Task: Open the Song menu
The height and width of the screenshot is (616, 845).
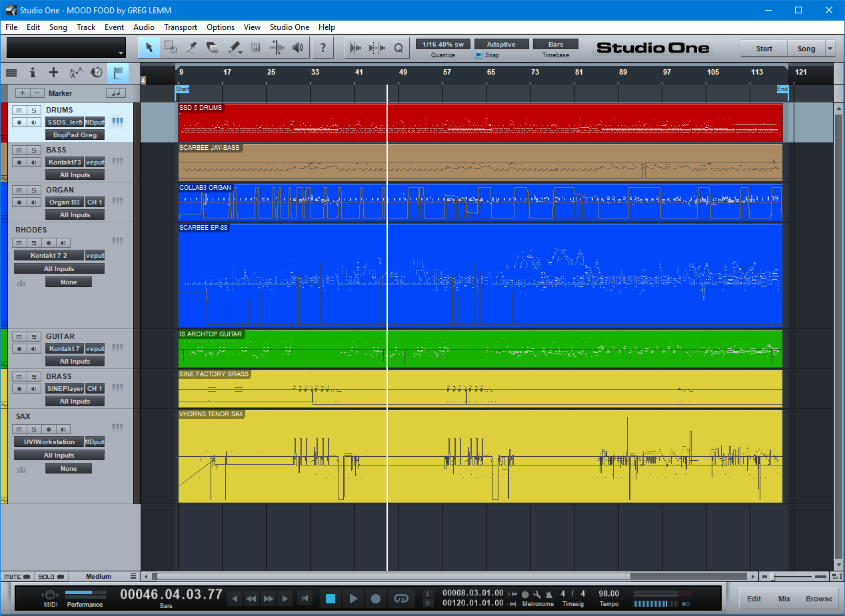Action: (x=58, y=27)
